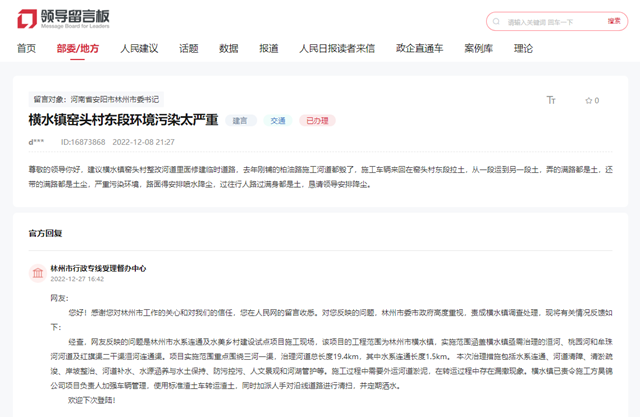The height and width of the screenshot is (417, 640).
Task: Open the 案例库 case library
Action: (478, 48)
